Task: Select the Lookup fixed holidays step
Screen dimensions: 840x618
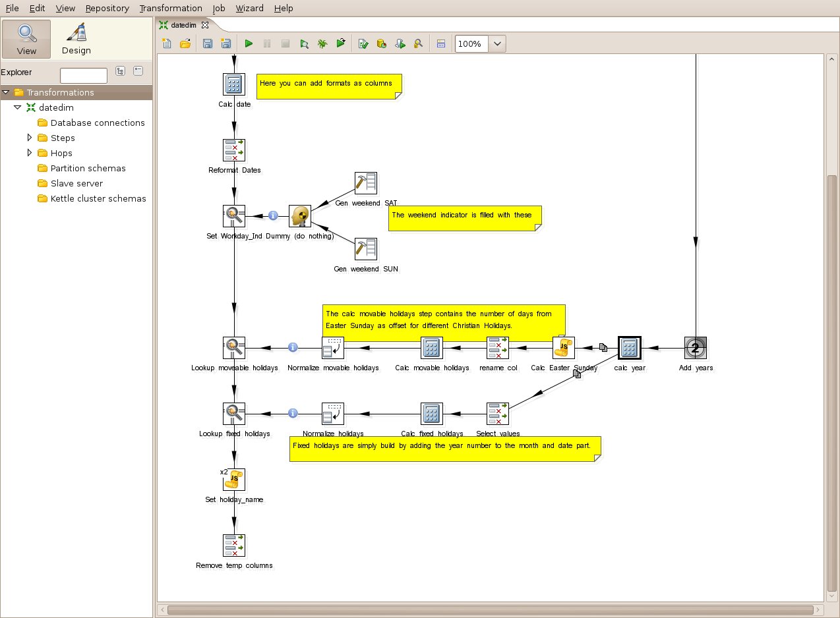Action: point(234,413)
